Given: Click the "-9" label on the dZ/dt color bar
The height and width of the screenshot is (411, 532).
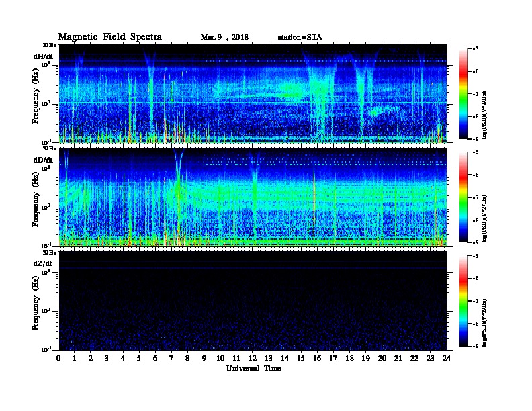Looking at the screenshot, I should [476, 346].
